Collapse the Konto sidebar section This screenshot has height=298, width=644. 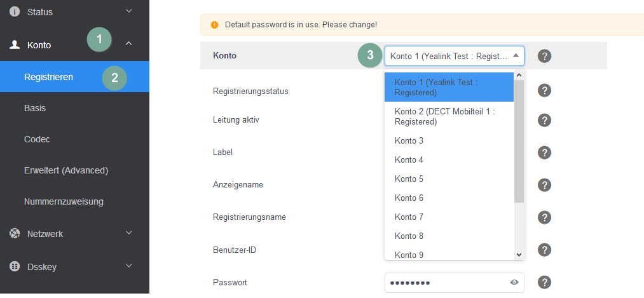129,44
